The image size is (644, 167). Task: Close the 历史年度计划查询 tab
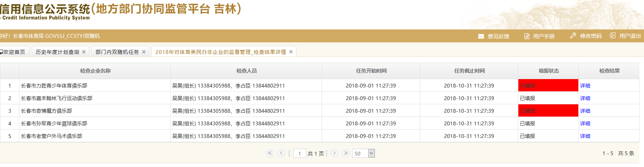click(84, 52)
